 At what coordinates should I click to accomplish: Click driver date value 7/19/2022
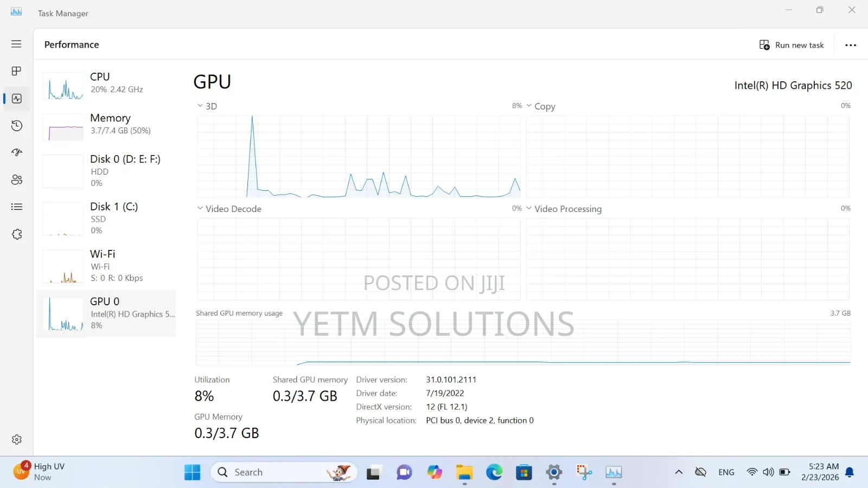coord(445,393)
